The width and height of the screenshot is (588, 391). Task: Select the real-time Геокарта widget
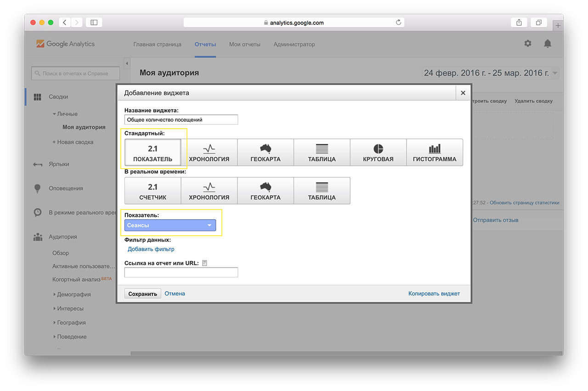266,191
